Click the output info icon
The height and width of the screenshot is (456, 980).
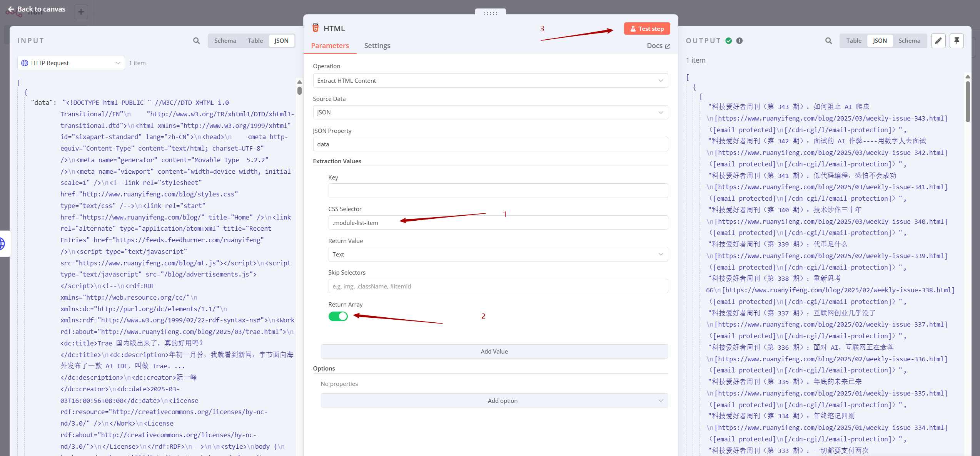[739, 41]
